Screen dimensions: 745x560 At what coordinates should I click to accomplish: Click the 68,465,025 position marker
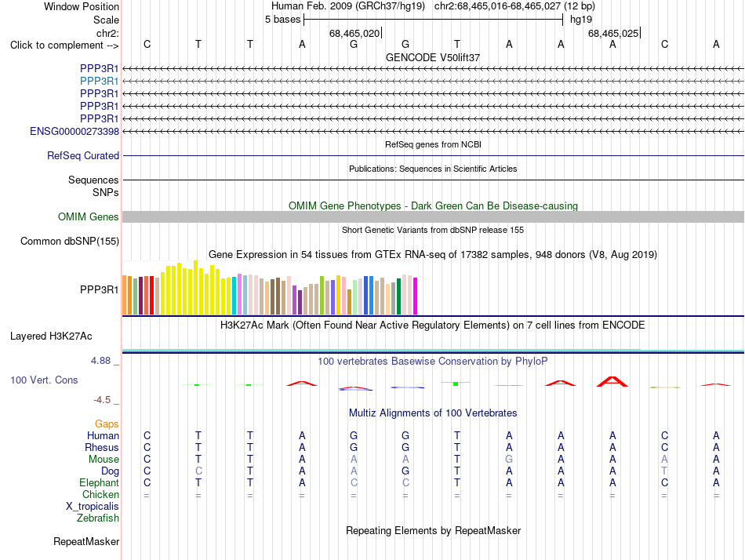pos(614,33)
